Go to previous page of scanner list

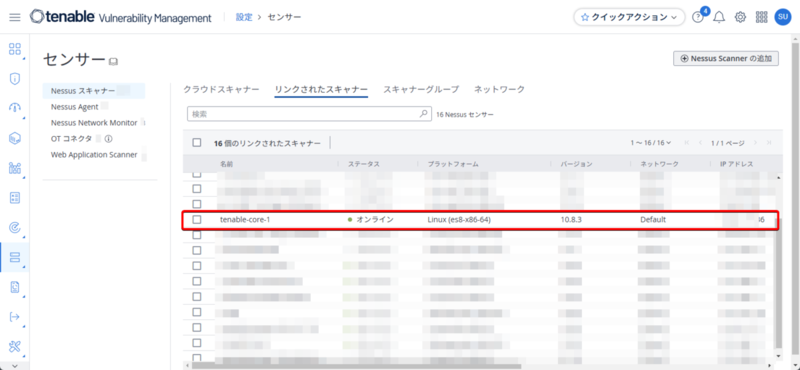701,143
